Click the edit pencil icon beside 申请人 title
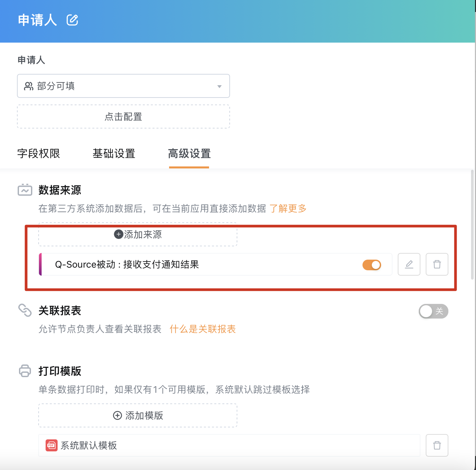This screenshot has height=470, width=476. [72, 20]
